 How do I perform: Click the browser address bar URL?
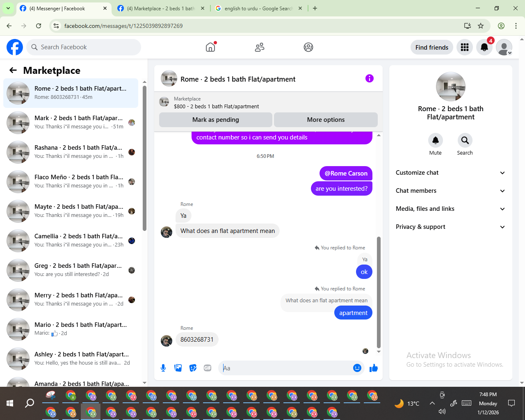pos(123,26)
